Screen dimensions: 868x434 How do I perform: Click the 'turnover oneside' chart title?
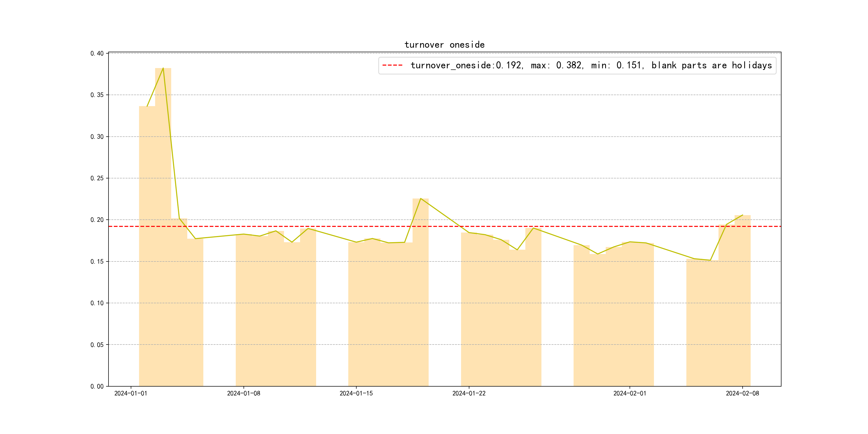tap(444, 45)
